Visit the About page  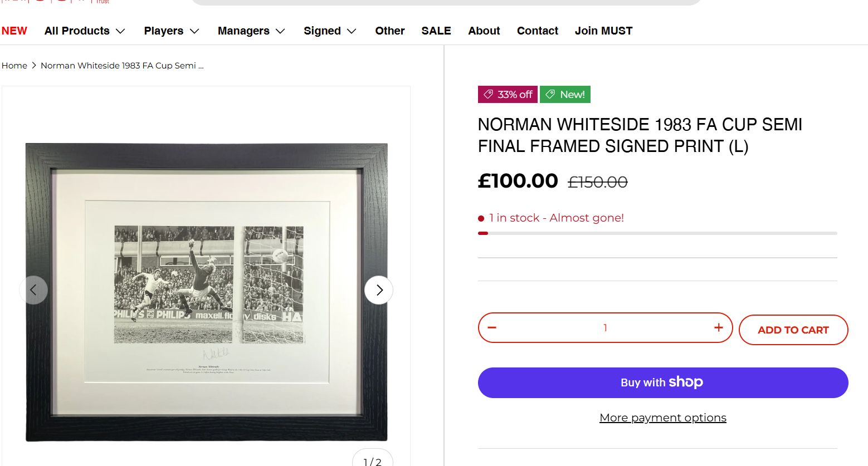(x=484, y=31)
